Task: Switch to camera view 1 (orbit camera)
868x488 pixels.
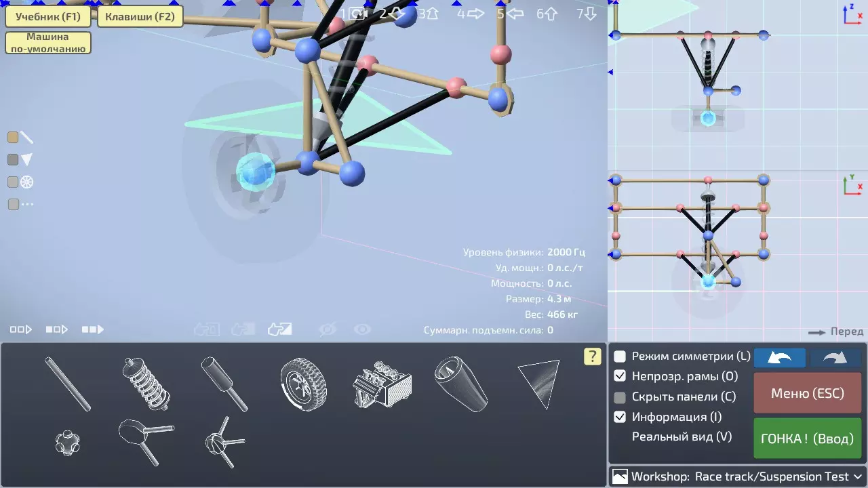Action: click(x=353, y=13)
